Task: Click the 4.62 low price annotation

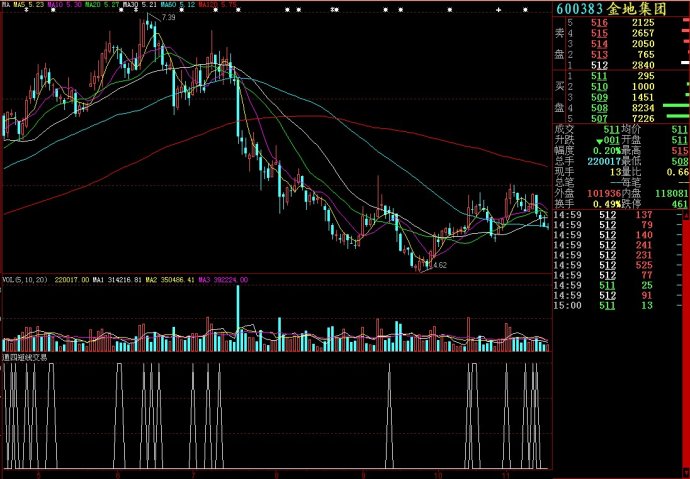Action: tap(440, 265)
